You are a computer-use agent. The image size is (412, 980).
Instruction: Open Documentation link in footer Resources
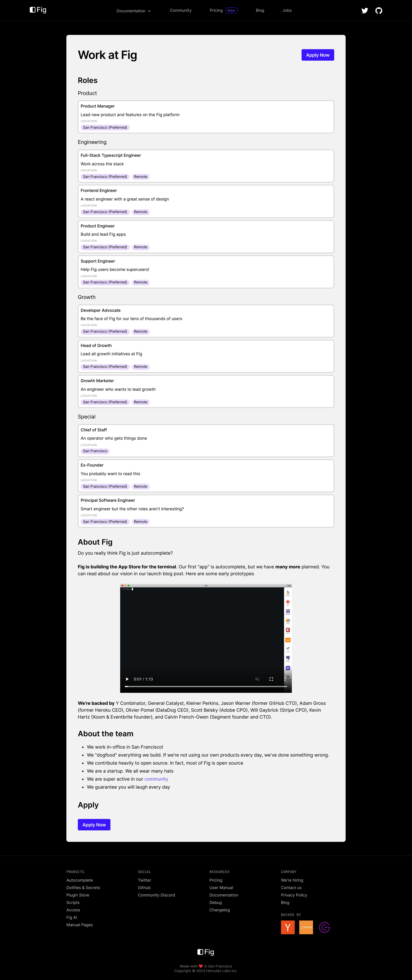224,895
